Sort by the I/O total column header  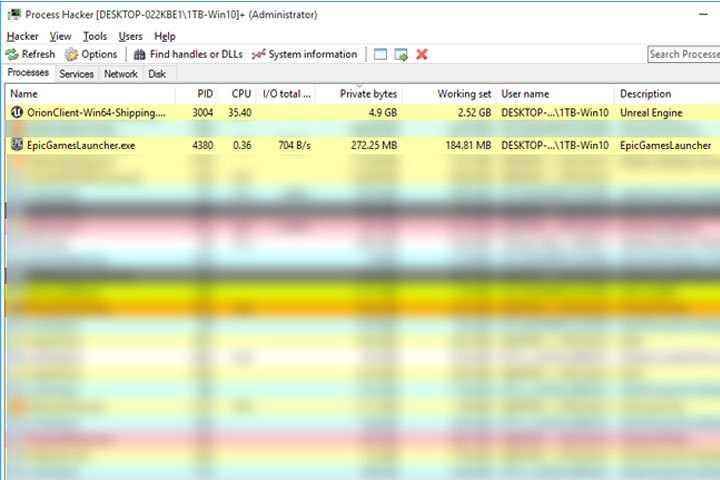(x=286, y=94)
